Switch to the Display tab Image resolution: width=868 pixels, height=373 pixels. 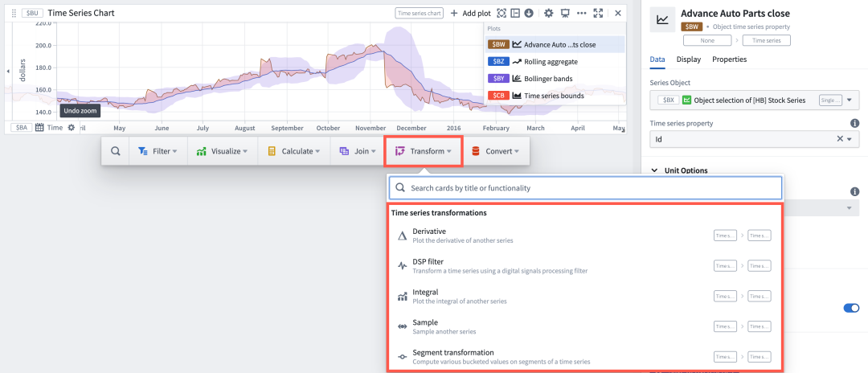(x=687, y=59)
